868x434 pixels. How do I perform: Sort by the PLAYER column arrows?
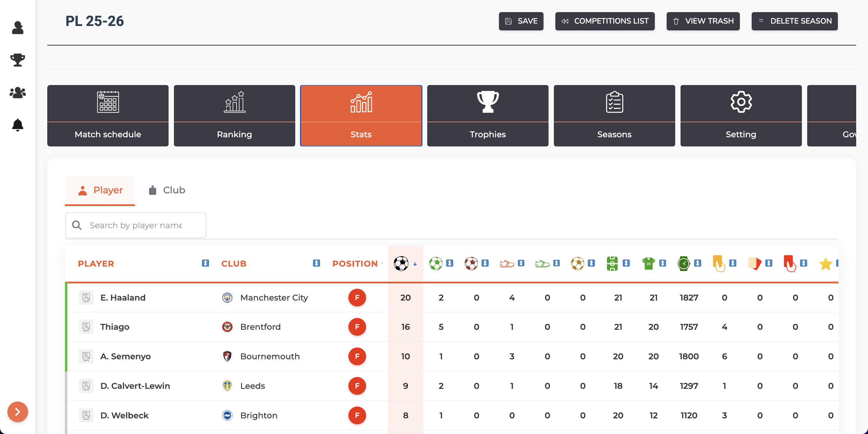tap(205, 263)
